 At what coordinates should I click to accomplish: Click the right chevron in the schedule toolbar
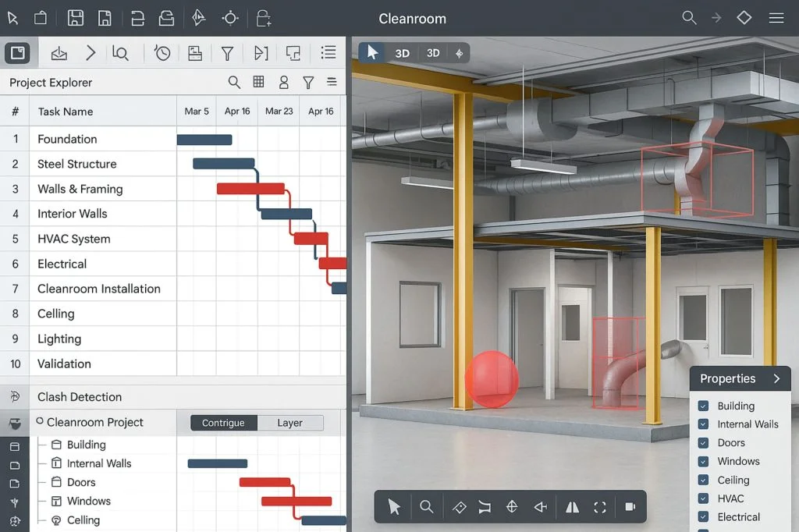coord(91,52)
